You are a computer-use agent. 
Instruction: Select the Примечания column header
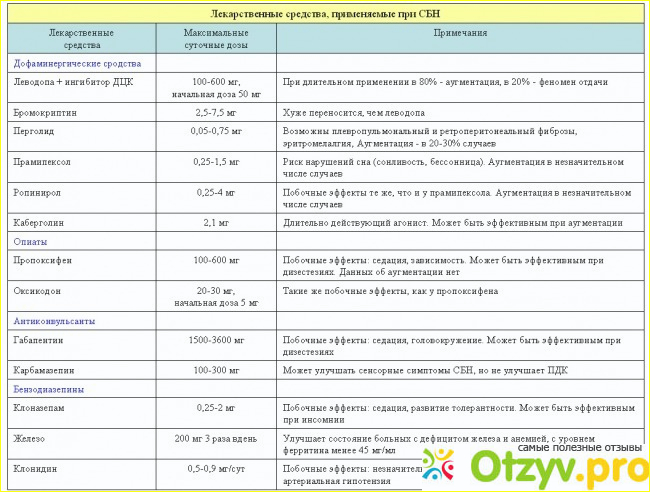[x=460, y=33]
